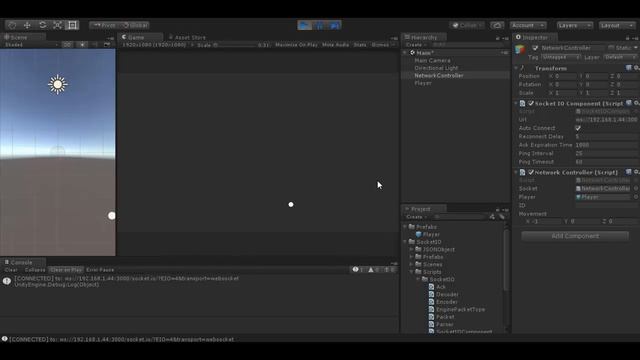Viewport: 640px width, 360px height.
Task: Toggle 2D mode in Scene view
Action: click(67, 45)
